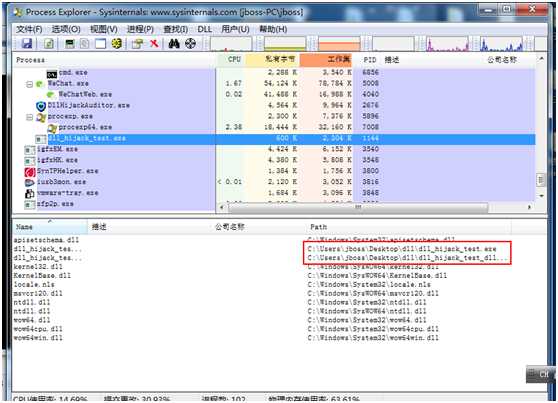Click the horizontal scrollbar of process list
This screenshot has height=403, width=558.
358,207
